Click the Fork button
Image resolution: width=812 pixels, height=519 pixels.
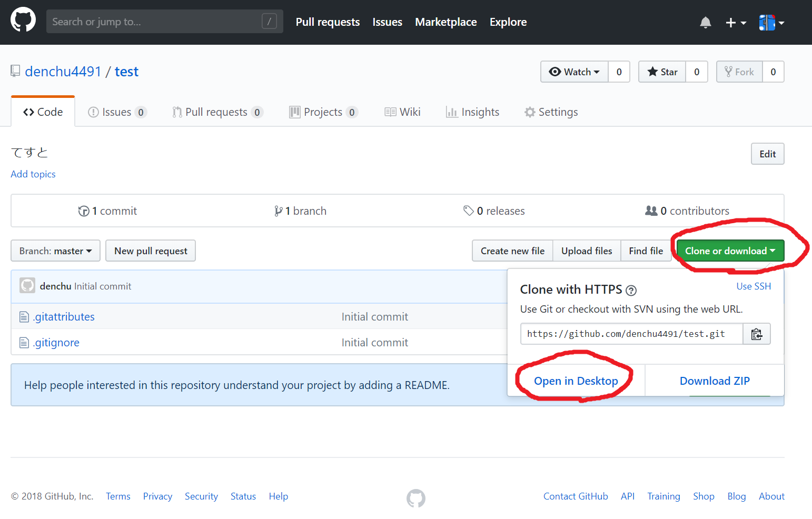[739, 72]
